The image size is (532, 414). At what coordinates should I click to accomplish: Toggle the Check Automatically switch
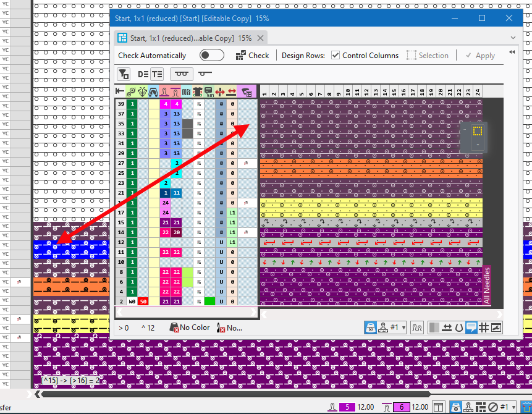click(212, 56)
